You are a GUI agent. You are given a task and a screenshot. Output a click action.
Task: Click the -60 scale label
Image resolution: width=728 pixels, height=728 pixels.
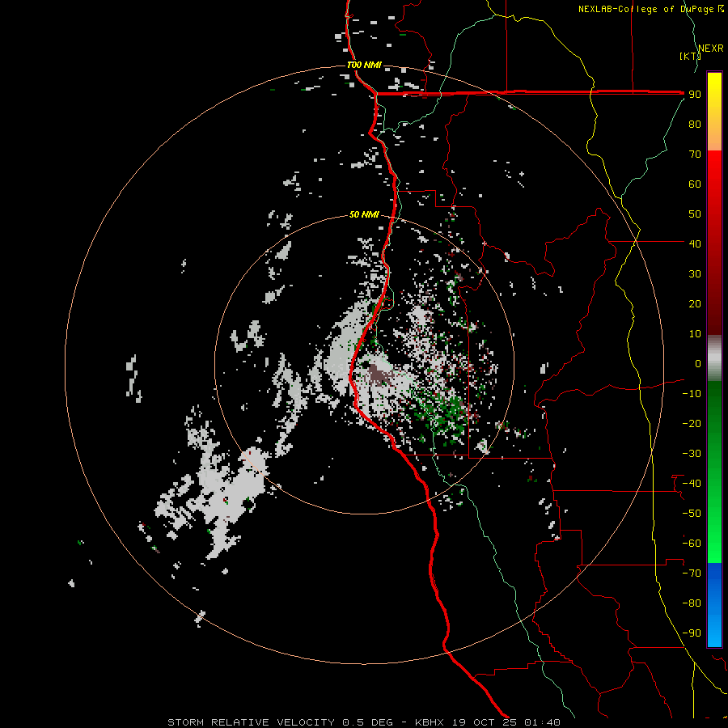(x=692, y=544)
